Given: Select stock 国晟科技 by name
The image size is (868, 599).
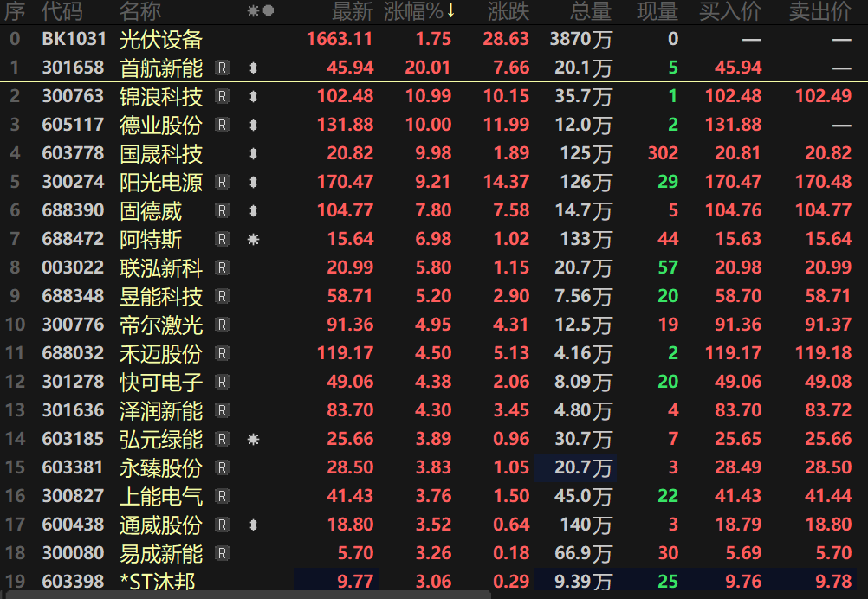Looking at the screenshot, I should point(161,154).
